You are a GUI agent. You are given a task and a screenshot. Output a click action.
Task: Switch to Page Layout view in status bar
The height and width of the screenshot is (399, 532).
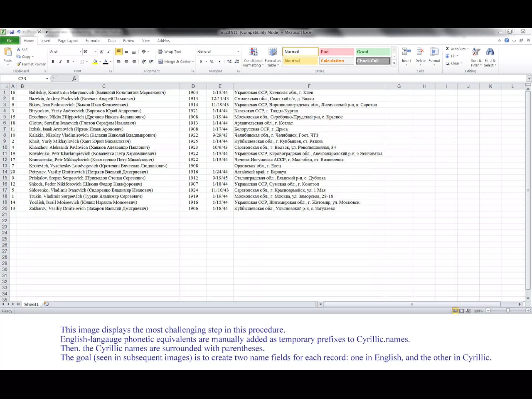[x=462, y=311]
